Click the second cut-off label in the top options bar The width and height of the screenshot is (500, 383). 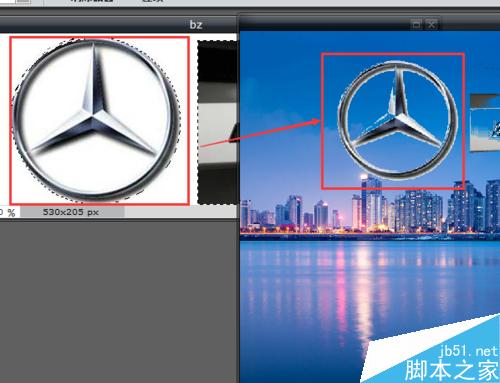pyautogui.click(x=153, y=1)
